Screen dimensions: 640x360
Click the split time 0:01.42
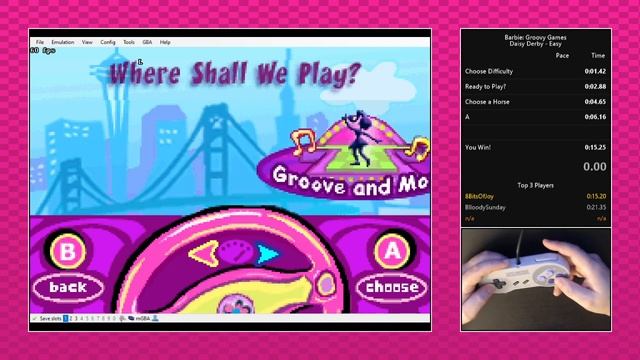595,71
